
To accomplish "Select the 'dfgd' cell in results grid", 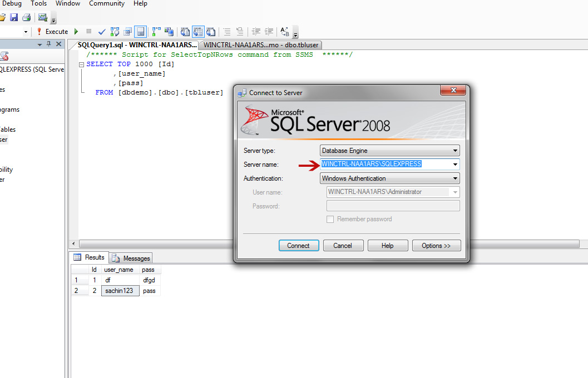I will tap(150, 280).
